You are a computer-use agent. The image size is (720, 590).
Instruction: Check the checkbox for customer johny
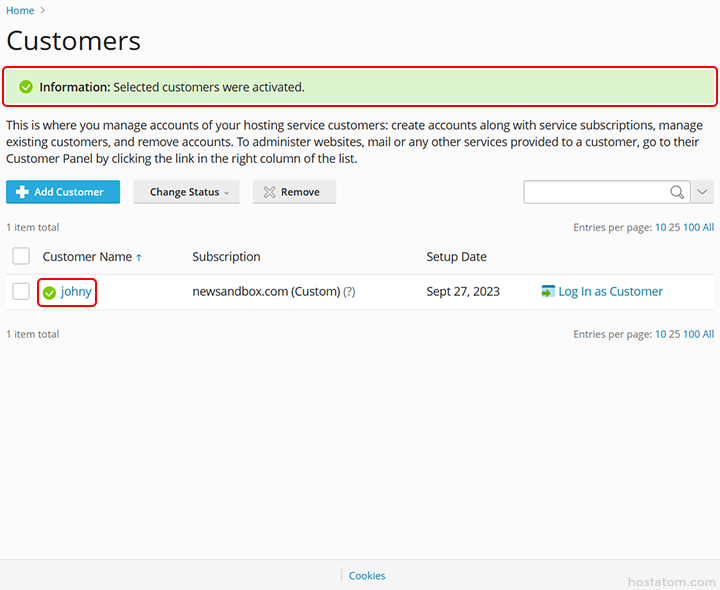click(21, 292)
